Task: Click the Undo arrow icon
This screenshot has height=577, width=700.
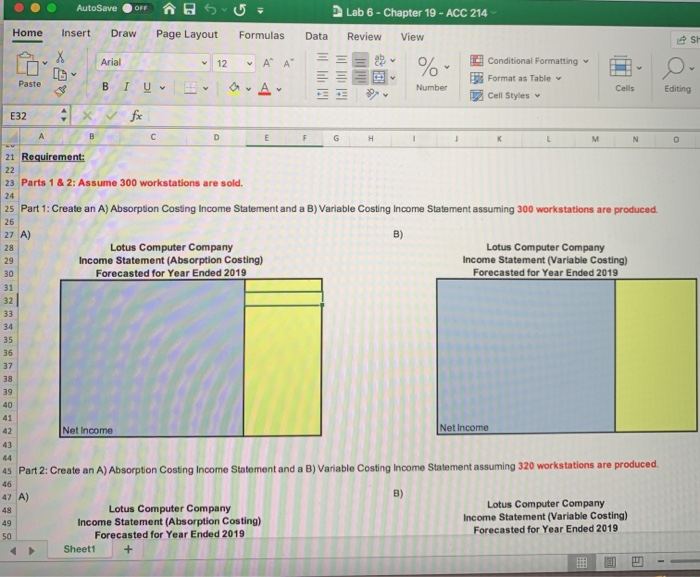Action: (x=211, y=9)
